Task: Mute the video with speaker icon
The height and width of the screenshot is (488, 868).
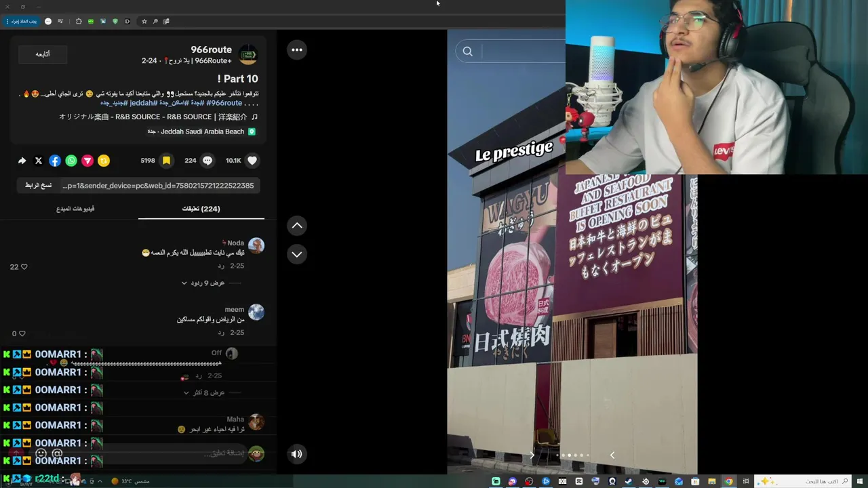Action: click(296, 454)
